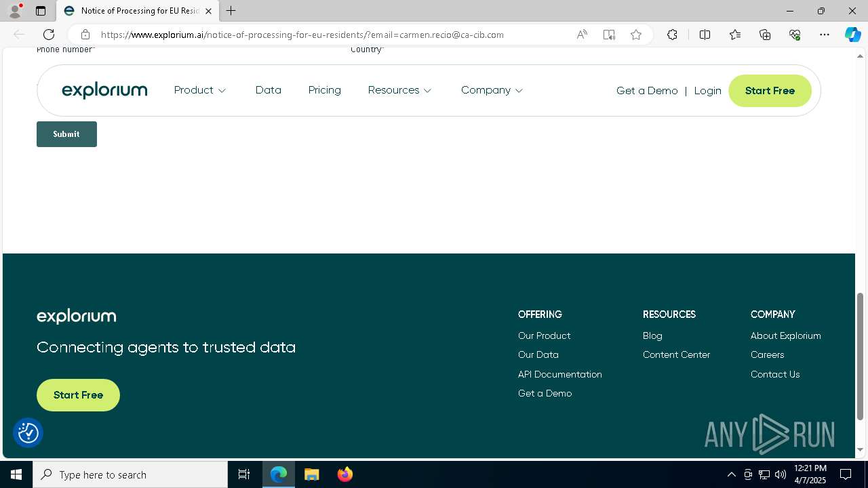This screenshot has height=488, width=868.
Task: Open footer Get a Demo link
Action: pyautogui.click(x=545, y=393)
